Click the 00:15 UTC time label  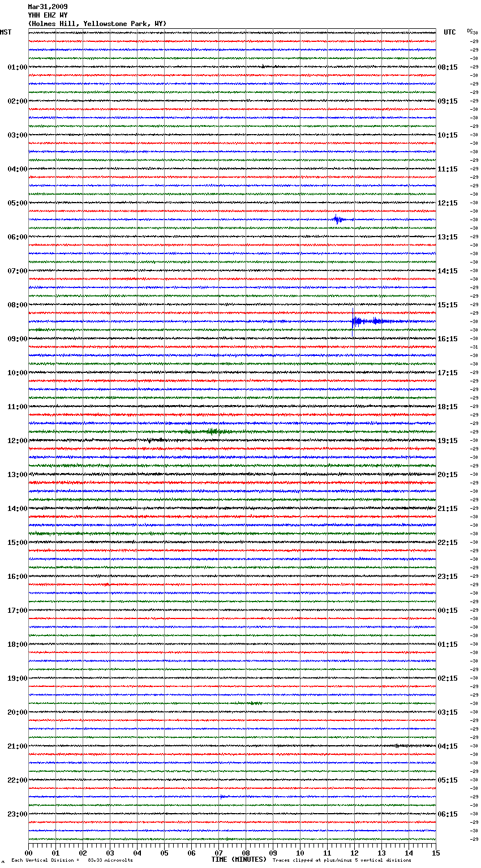(448, 611)
